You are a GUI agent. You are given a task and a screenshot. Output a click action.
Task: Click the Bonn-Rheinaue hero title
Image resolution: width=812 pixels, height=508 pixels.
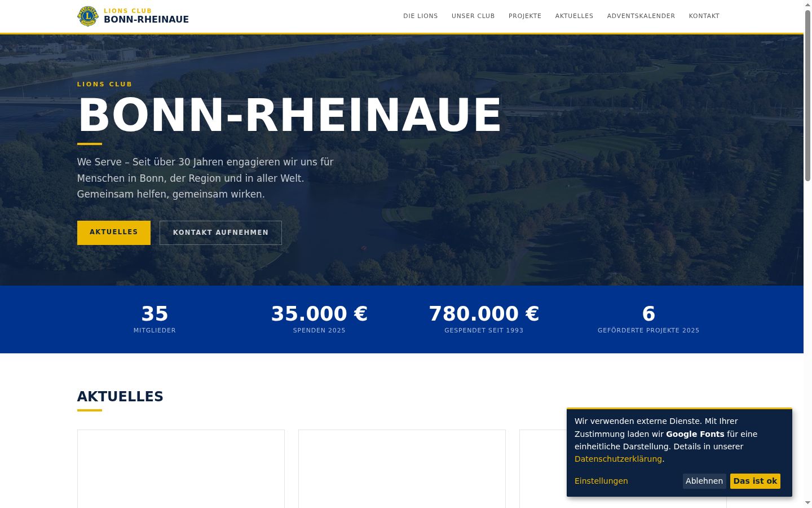(x=289, y=115)
